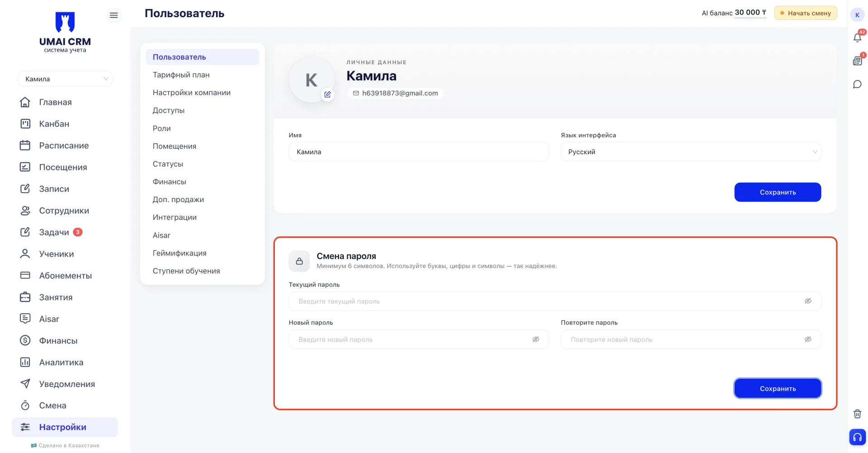Click the Aisar chat icon in sidebar

tap(25, 319)
